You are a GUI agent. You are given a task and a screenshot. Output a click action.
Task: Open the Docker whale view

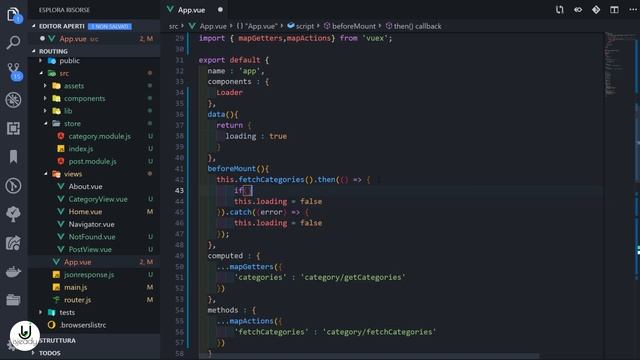(x=13, y=271)
